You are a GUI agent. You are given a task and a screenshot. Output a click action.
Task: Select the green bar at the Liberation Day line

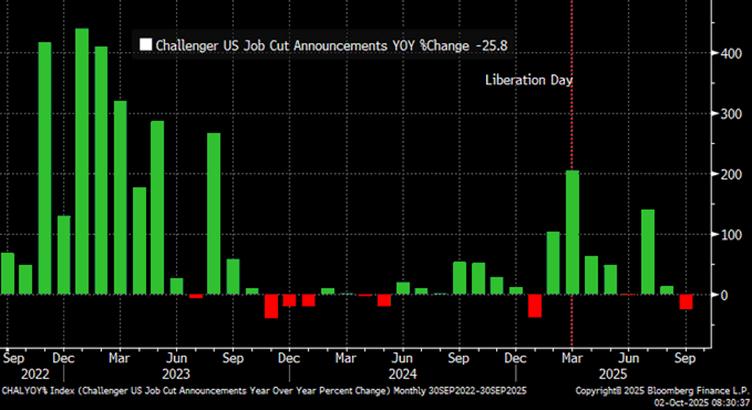click(572, 232)
